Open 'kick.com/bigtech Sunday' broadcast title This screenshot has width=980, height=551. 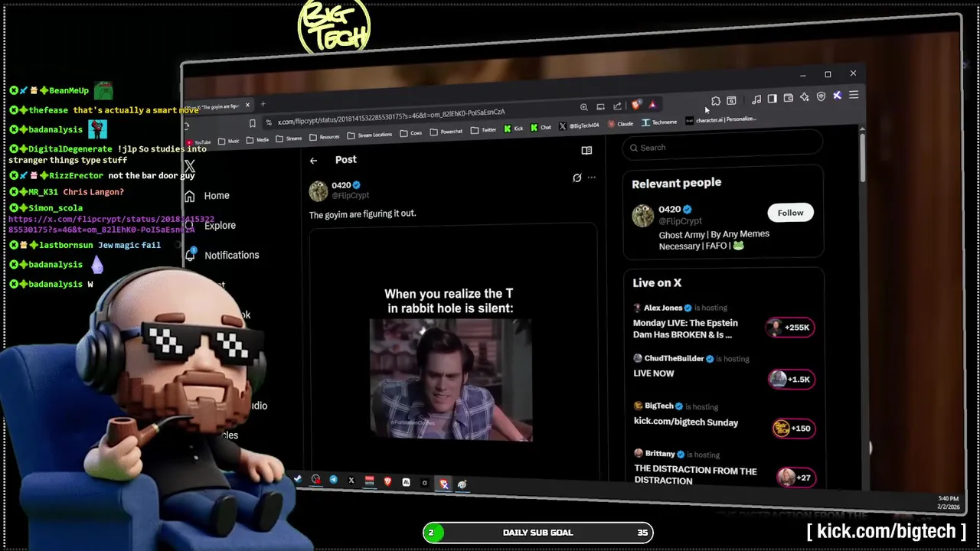pos(686,422)
